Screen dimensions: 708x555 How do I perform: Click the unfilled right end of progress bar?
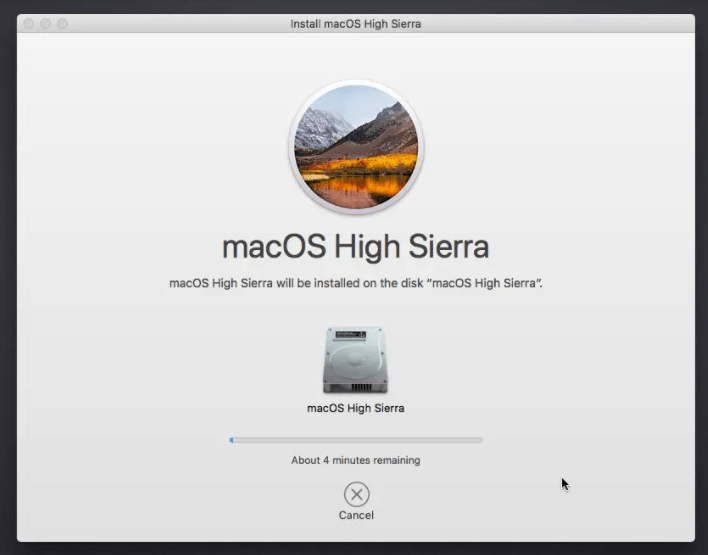point(476,439)
